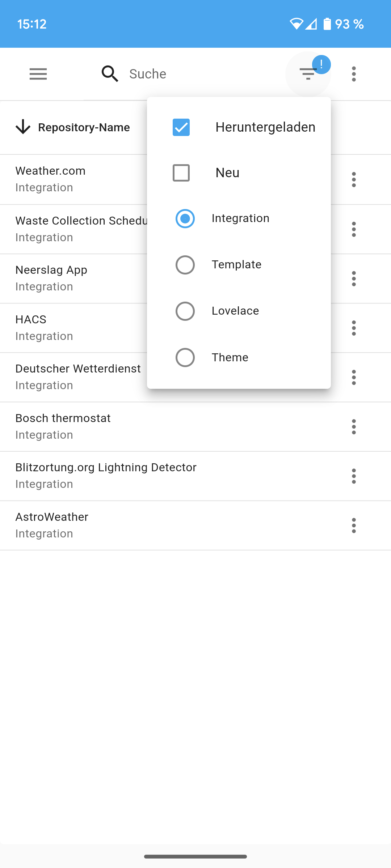Uncheck the Heruntergeladen checkbox
391x868 pixels.
click(x=181, y=127)
